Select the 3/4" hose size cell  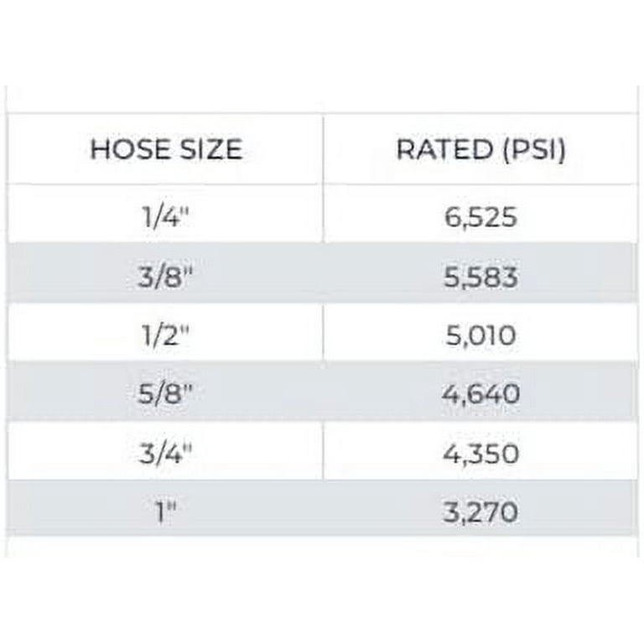click(x=166, y=454)
